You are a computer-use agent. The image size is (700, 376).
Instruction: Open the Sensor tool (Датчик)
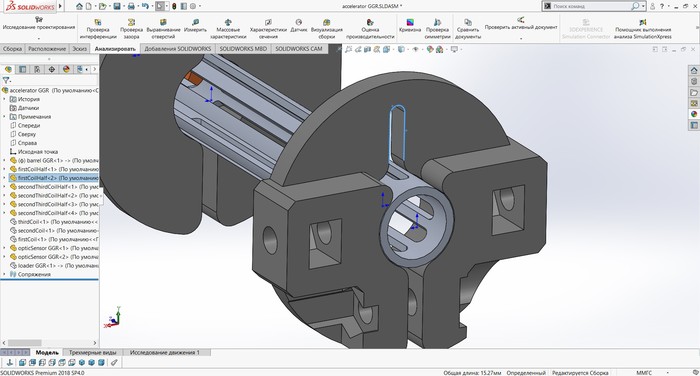[299, 26]
